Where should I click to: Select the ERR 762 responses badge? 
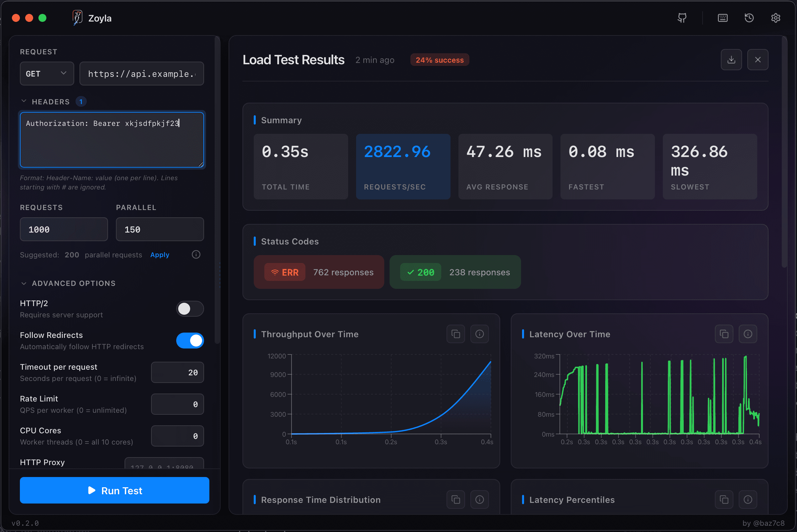[318, 272]
